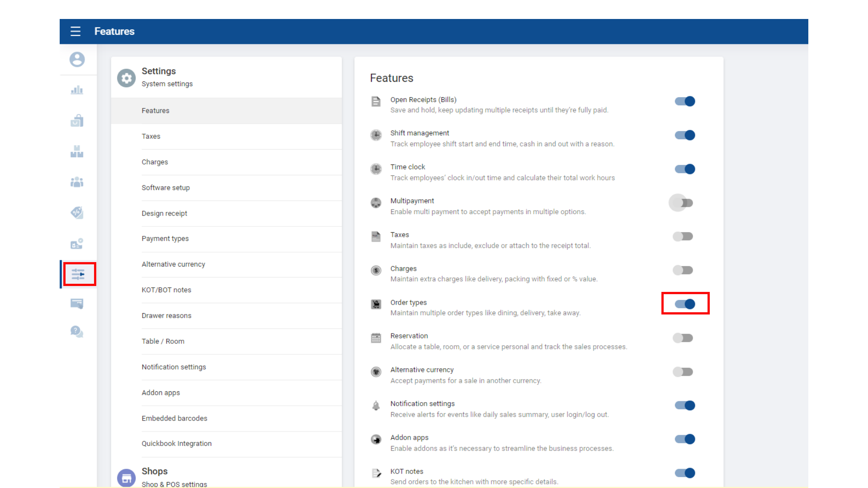868x488 pixels.
Task: Go to KOT/BOT notes
Action: tap(226, 290)
